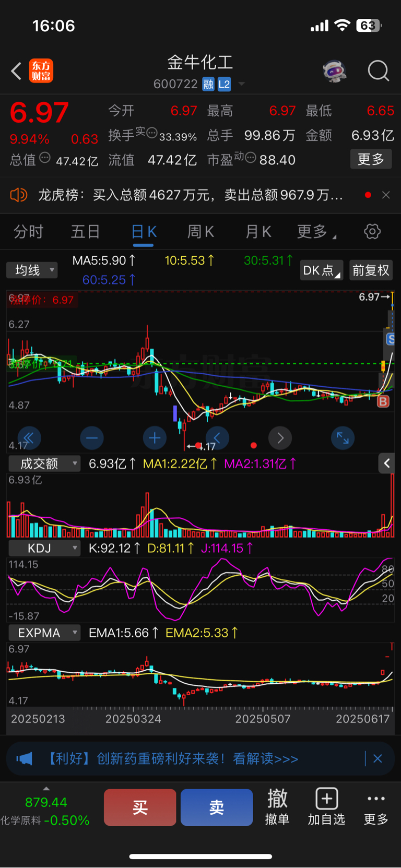Toggle the DK点 signal button

(321, 270)
